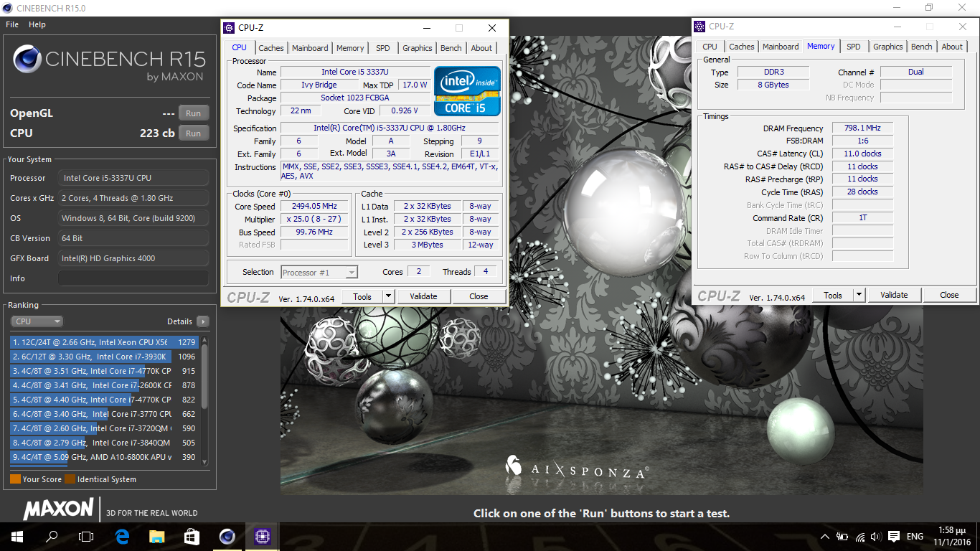Viewport: 980px width, 551px height.
Task: Open Graphics tab in right CPU-Z
Action: click(x=888, y=47)
